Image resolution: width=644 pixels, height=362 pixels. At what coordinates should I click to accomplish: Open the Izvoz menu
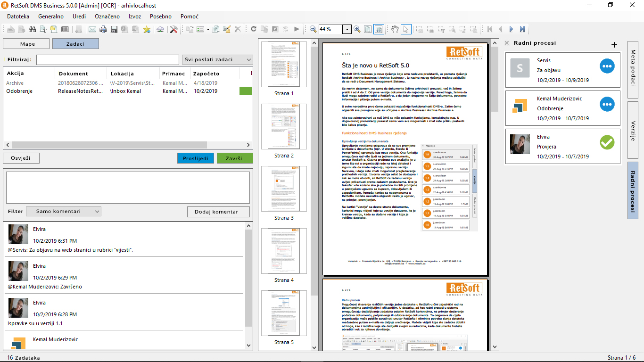coord(135,16)
